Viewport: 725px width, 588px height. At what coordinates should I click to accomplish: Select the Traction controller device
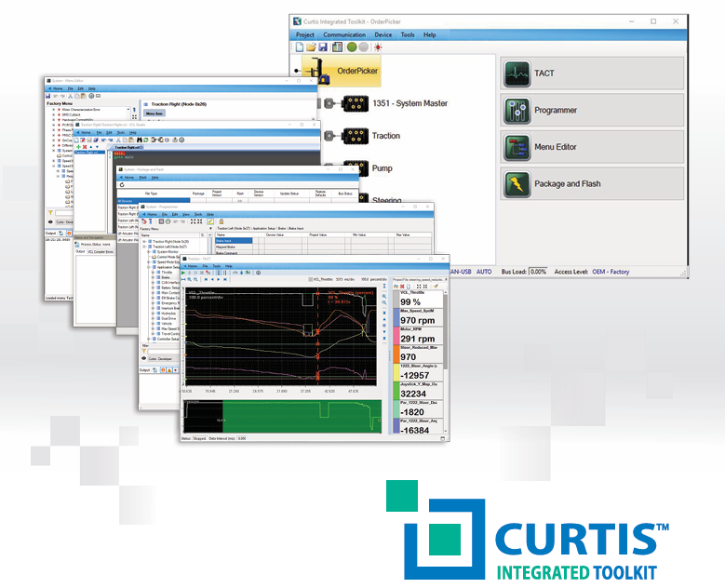385,136
